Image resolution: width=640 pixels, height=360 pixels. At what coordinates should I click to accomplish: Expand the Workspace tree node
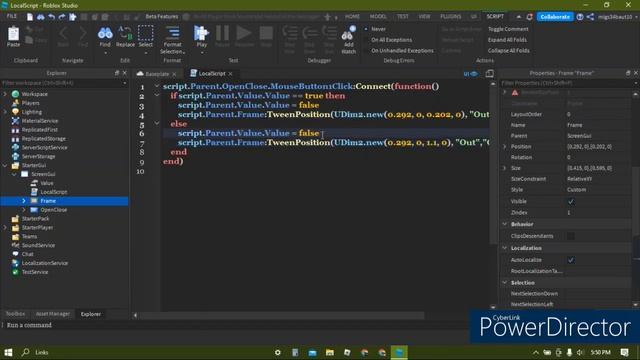5,94
